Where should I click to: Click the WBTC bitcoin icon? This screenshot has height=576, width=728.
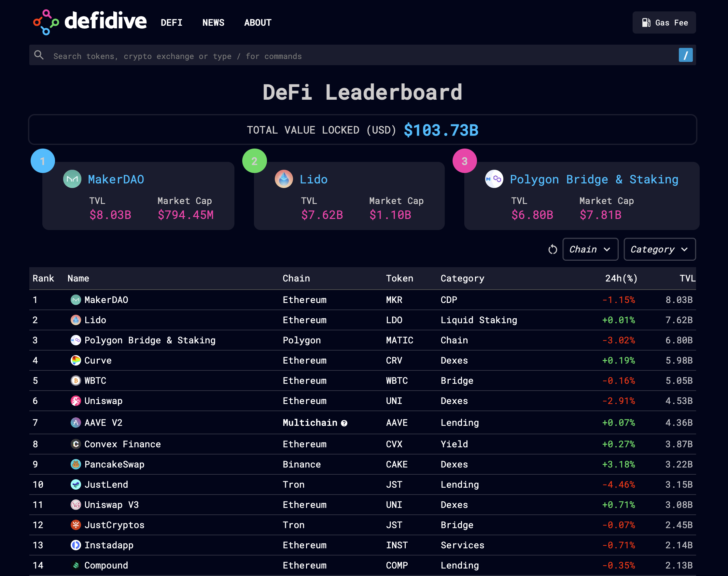pyautogui.click(x=76, y=381)
